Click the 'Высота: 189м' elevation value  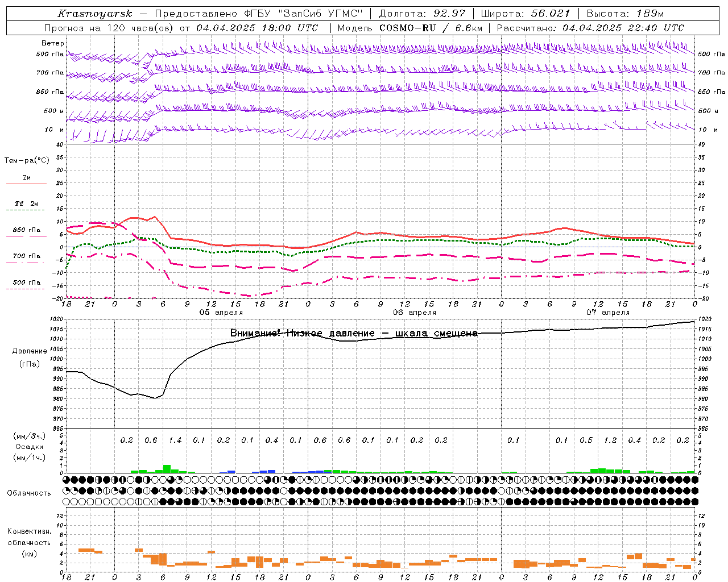click(x=625, y=14)
